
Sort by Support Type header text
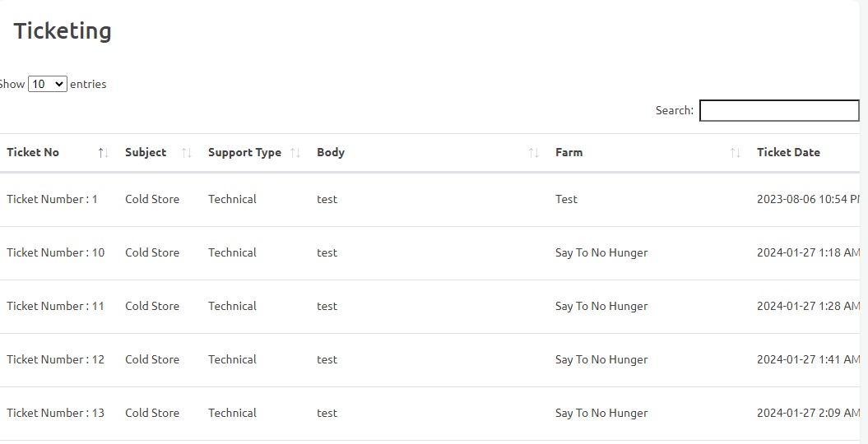click(244, 152)
